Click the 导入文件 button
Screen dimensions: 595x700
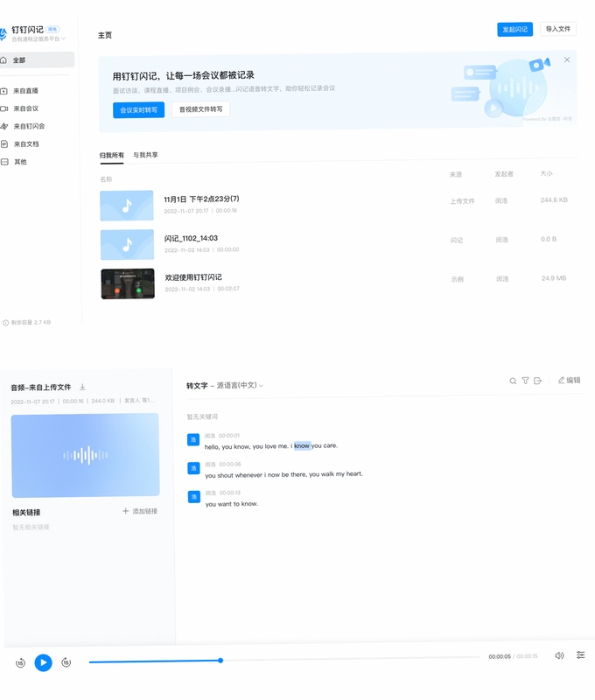pos(558,29)
